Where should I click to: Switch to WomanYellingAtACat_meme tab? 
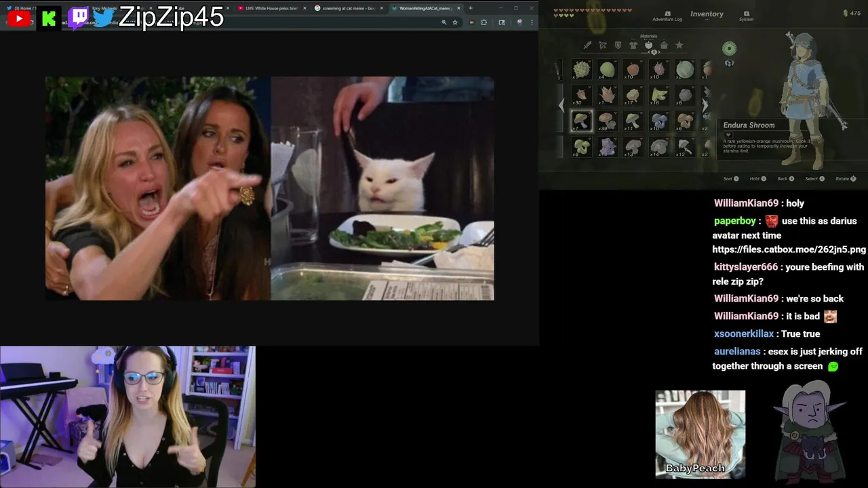pos(426,8)
